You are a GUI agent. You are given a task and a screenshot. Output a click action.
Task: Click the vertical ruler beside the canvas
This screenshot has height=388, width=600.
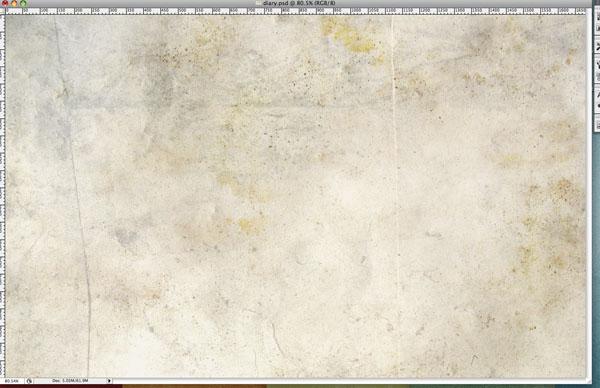click(x=2, y=196)
